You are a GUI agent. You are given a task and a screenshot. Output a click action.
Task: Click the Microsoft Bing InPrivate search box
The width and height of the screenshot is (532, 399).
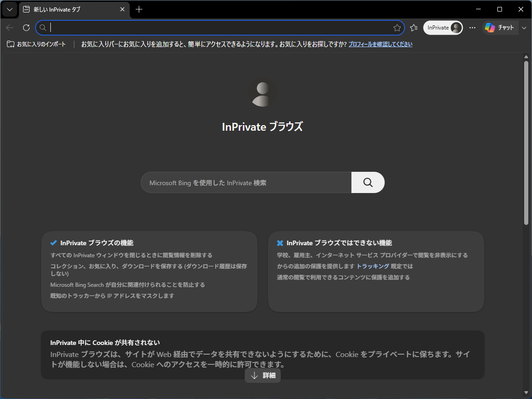[246, 182]
